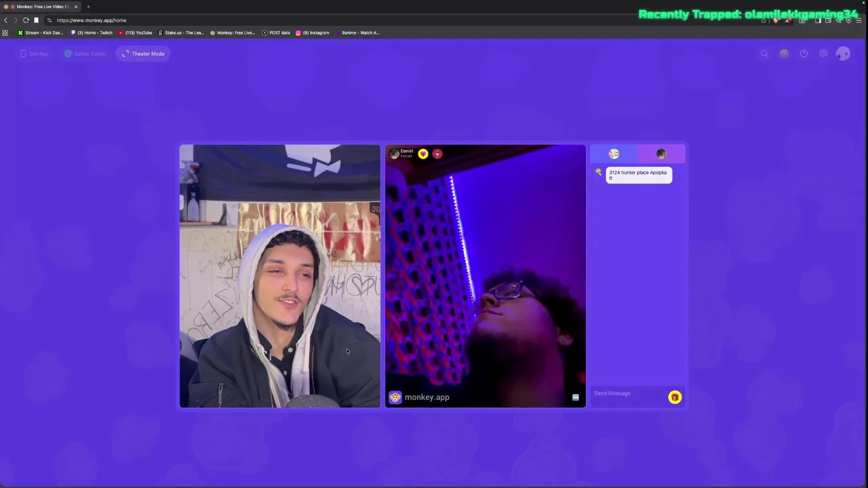Open the 9anime - Watch A... bookmark
This screenshot has height=488, width=868.
tap(357, 33)
